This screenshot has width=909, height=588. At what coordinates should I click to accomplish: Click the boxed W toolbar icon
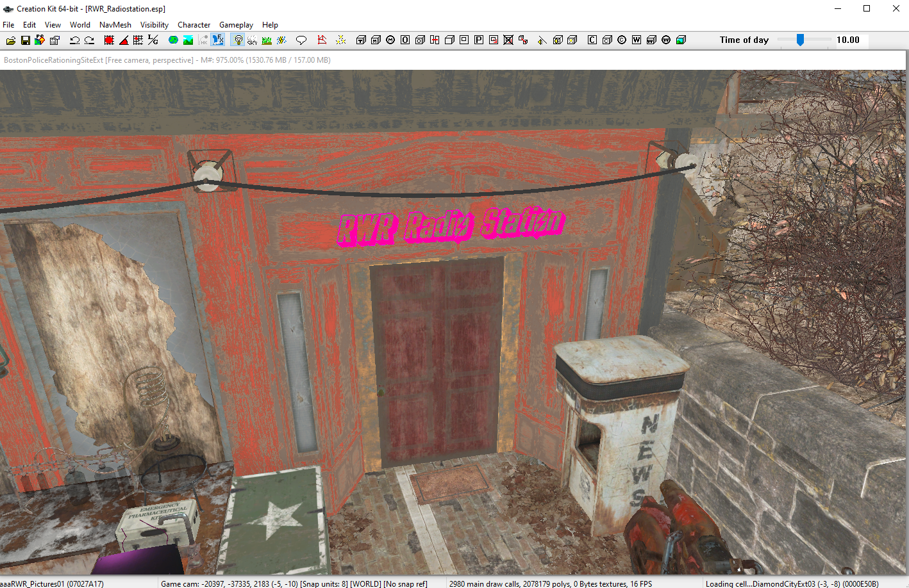637,40
